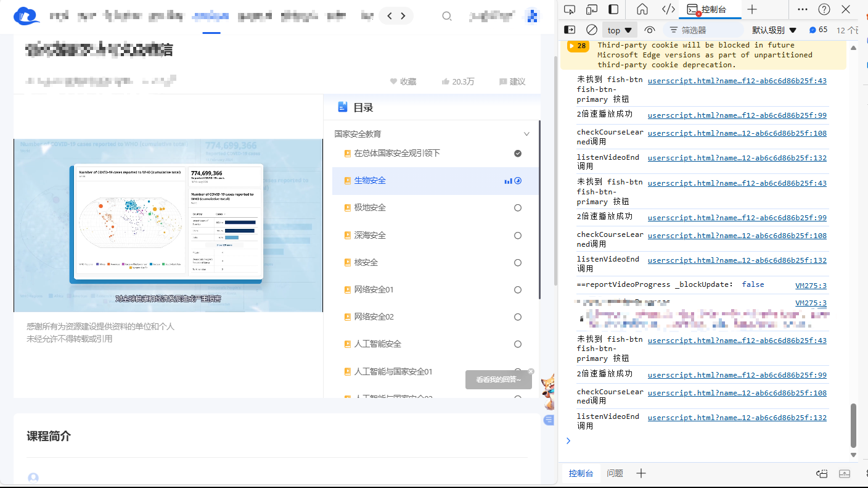Screen dimensions: 868x488
Task: Select the 极地安全 completion circle
Action: pyautogui.click(x=518, y=208)
